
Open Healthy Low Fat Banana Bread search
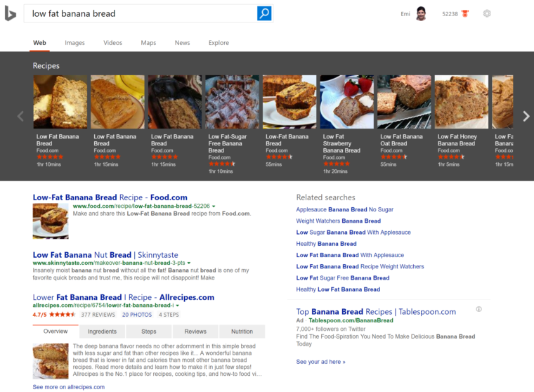tap(338, 289)
